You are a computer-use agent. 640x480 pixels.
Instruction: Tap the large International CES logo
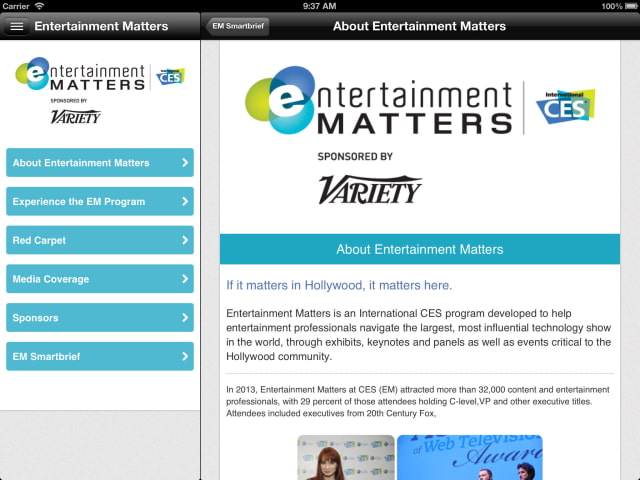pos(566,107)
